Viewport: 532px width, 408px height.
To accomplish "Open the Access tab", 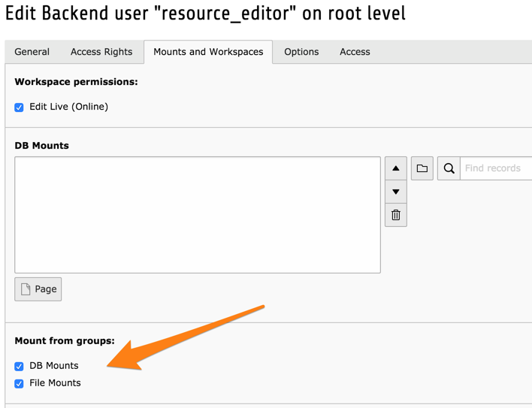I will coord(355,52).
